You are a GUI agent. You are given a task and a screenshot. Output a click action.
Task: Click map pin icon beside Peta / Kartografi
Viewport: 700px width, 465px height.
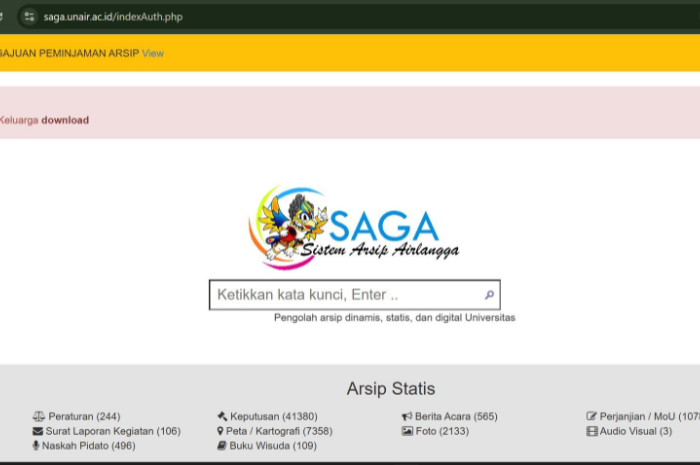pos(220,431)
